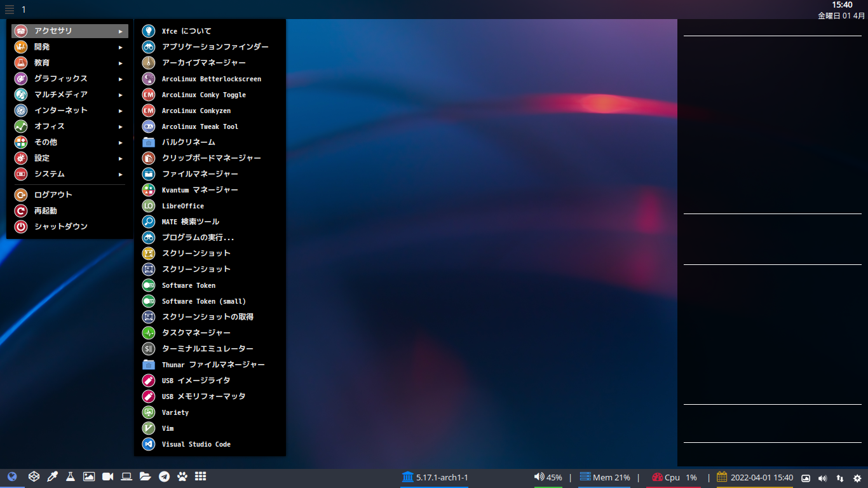Select Software Token entry without (small)

tap(210, 285)
